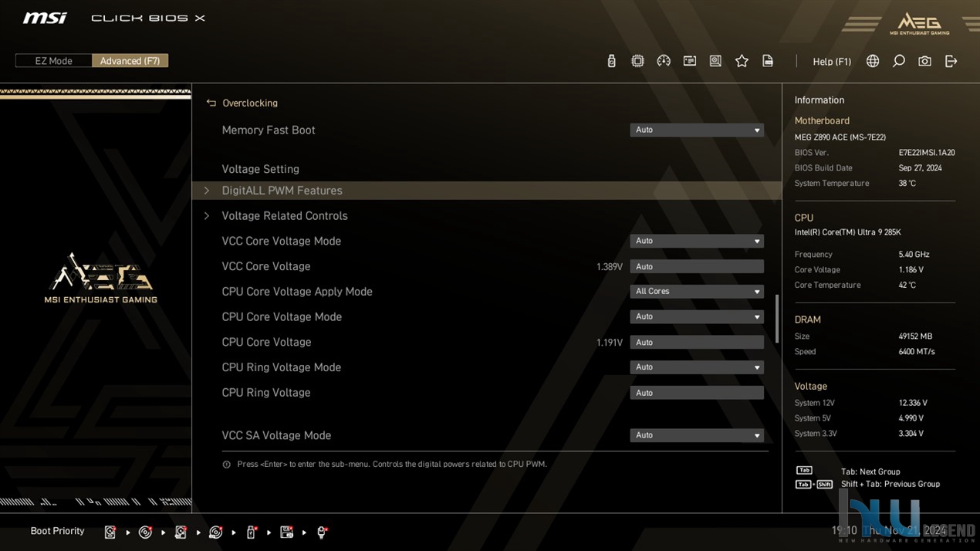Click the MEG Z890 ACE (MS-7E22) text
Viewport: 980px width, 551px height.
pos(840,137)
